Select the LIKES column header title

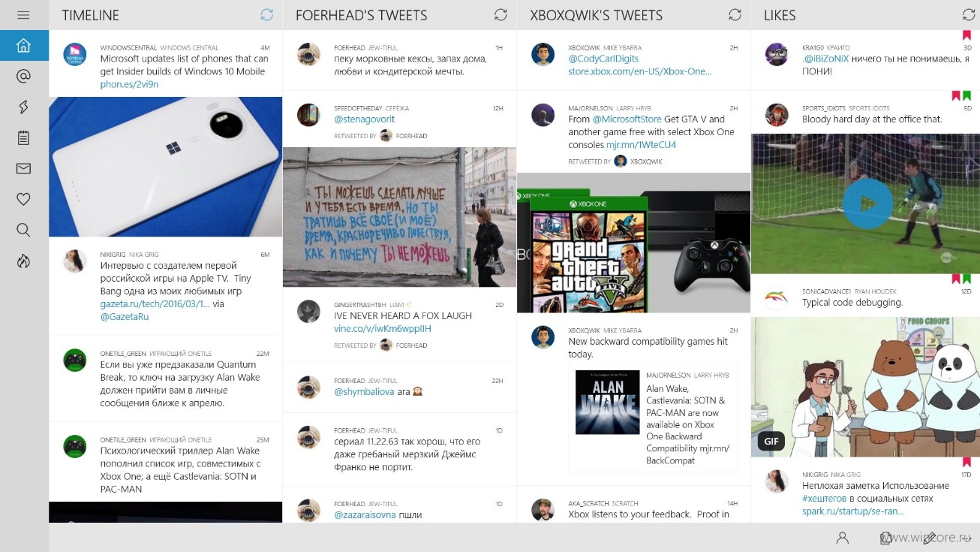780,16
